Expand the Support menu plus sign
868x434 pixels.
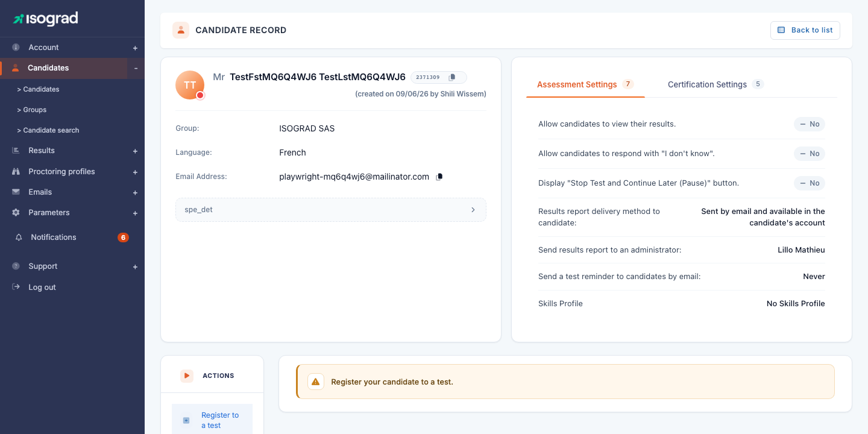pos(135,267)
